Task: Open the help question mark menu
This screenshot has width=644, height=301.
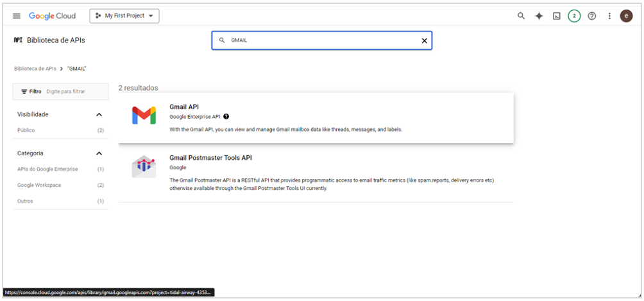Action: [592, 16]
